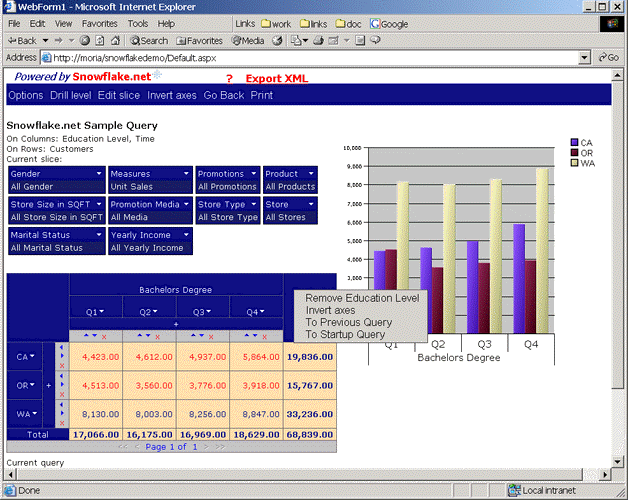Open the Marital Status dropdown
The width and height of the screenshot is (628, 500).
coord(99,234)
